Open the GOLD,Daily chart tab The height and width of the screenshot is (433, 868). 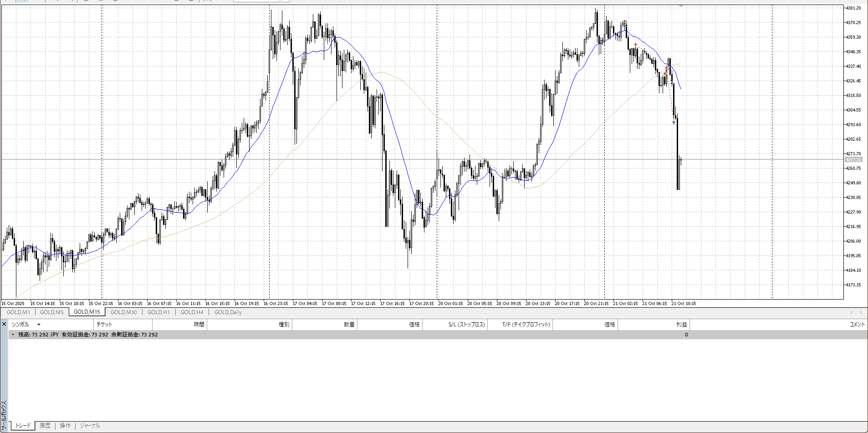228,312
